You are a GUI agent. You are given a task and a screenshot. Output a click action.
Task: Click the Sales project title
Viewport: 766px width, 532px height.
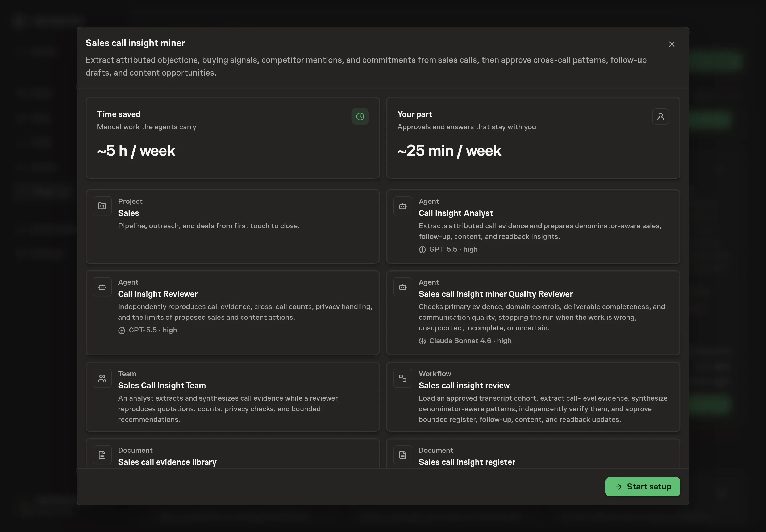pyautogui.click(x=128, y=213)
